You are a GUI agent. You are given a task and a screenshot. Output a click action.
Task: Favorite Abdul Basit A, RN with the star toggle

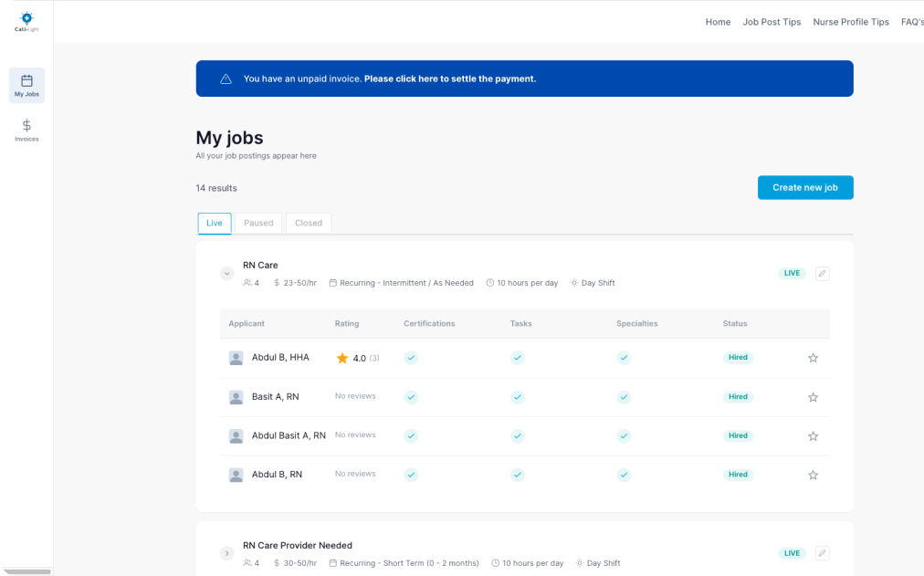(x=814, y=435)
